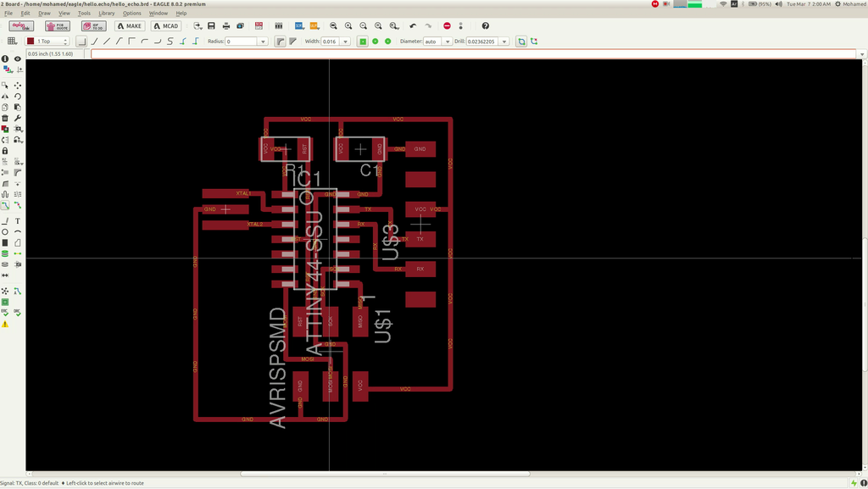
Task: Open the File menu
Action: pos(8,14)
